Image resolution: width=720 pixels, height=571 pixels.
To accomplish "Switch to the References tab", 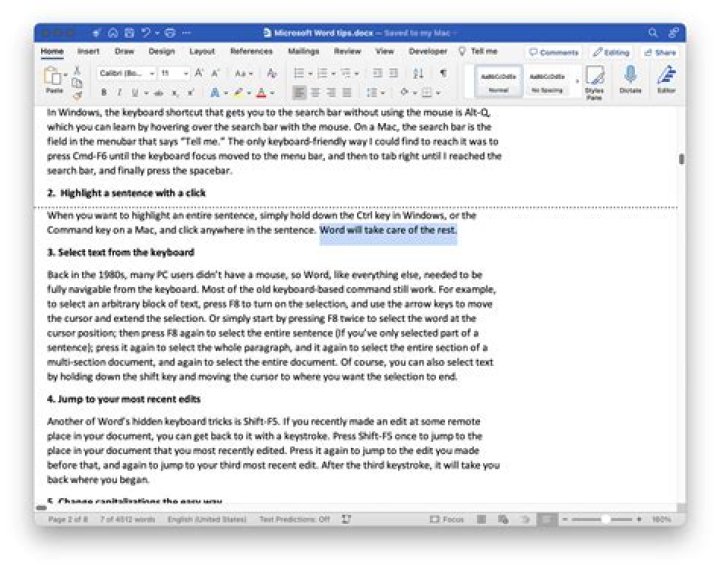I will tap(251, 51).
